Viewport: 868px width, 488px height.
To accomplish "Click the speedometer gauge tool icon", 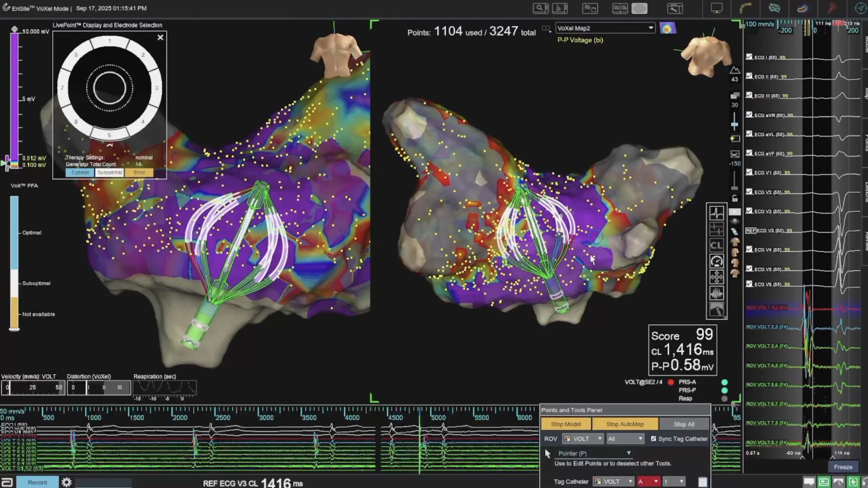I will tap(716, 261).
